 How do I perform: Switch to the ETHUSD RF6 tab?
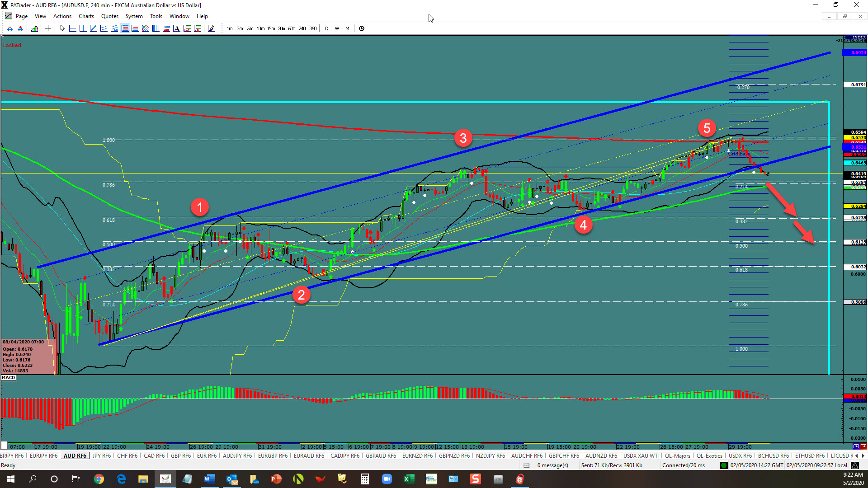coord(810,456)
